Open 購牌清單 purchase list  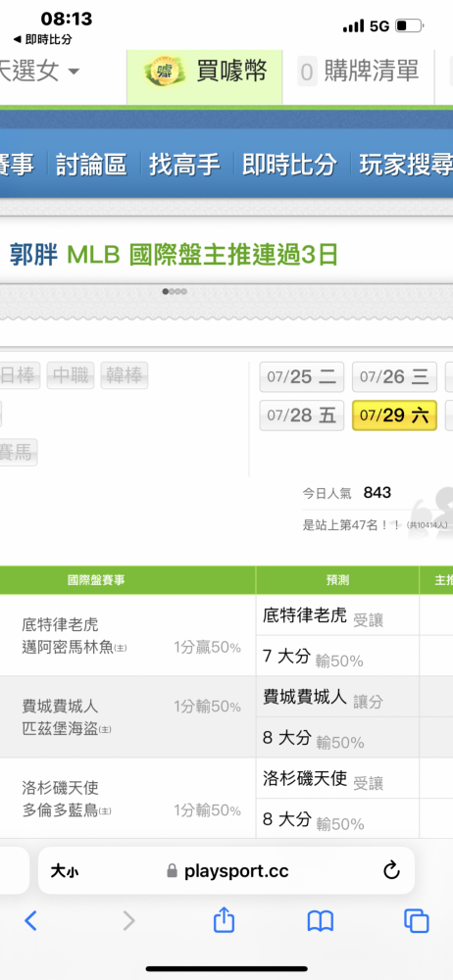click(359, 72)
